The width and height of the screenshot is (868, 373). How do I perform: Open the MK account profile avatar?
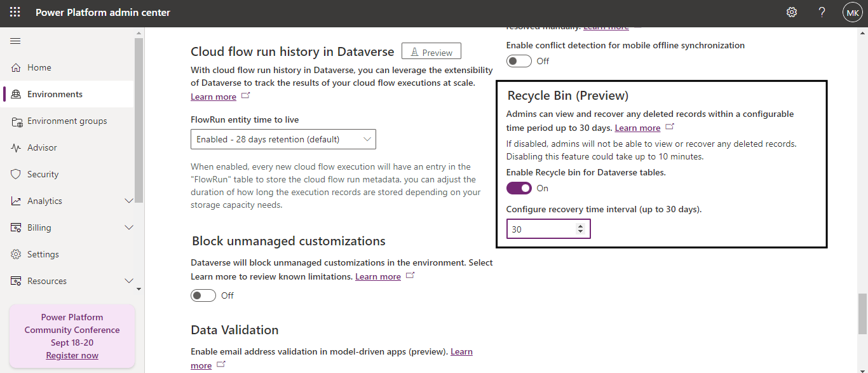(x=852, y=13)
